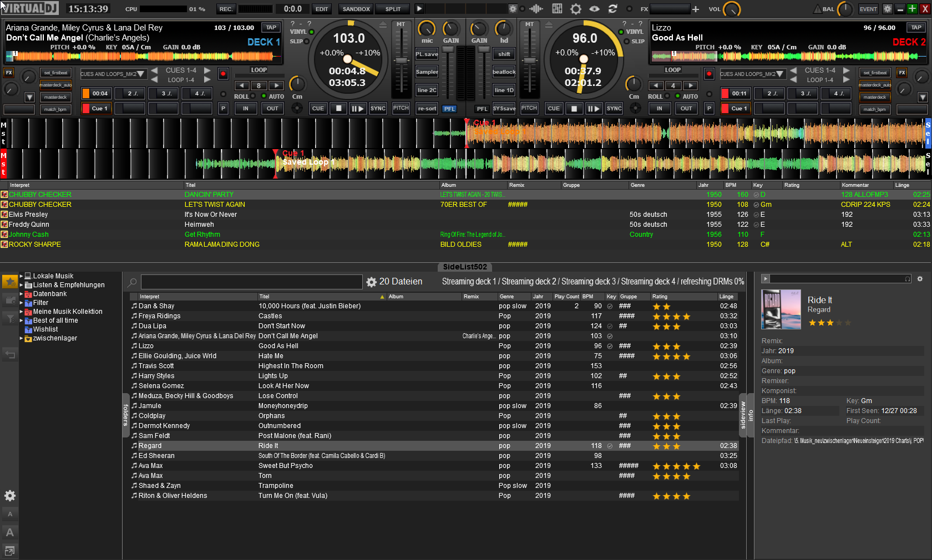Image resolution: width=932 pixels, height=560 pixels.
Task: Expand the Lokale Musik folder
Action: click(x=22, y=276)
